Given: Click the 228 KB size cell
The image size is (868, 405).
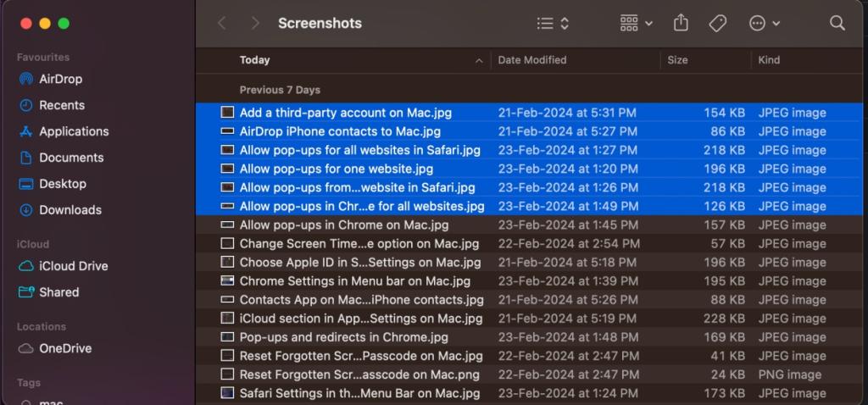Looking at the screenshot, I should coord(724,319).
